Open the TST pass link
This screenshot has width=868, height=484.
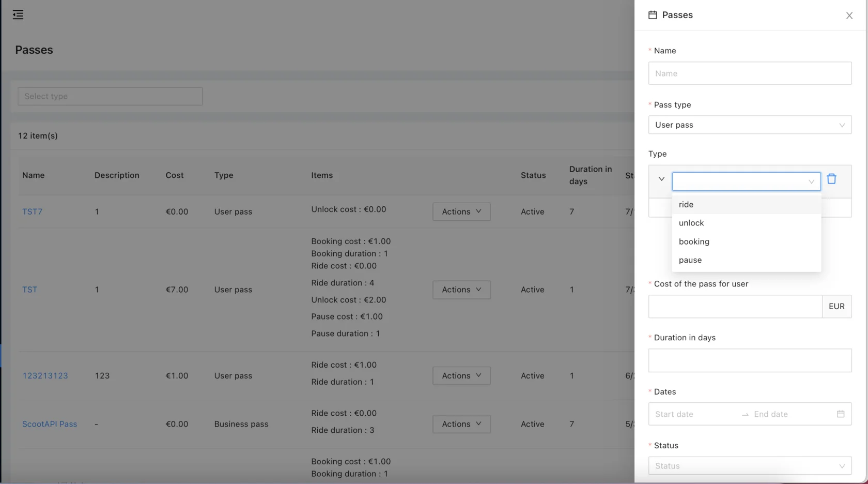click(x=29, y=290)
